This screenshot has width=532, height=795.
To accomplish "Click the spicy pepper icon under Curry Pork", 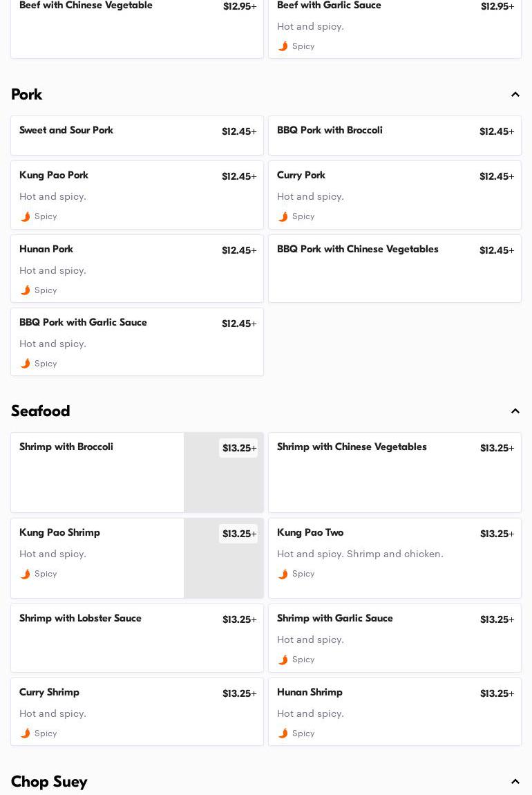I will click(x=283, y=216).
